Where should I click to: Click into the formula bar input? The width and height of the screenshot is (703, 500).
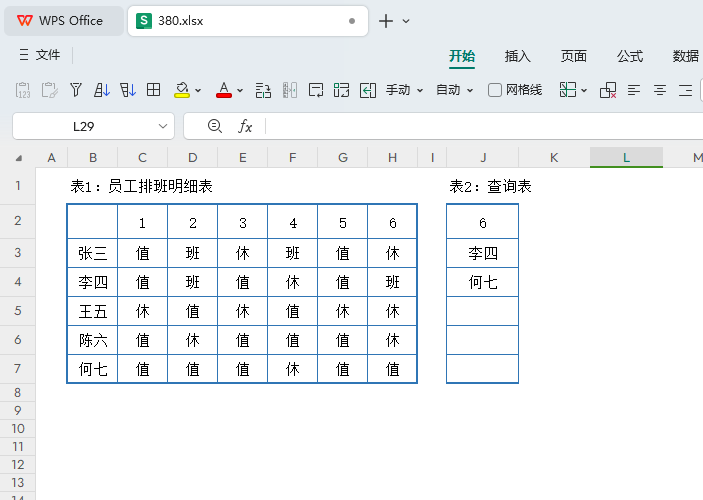click(484, 126)
